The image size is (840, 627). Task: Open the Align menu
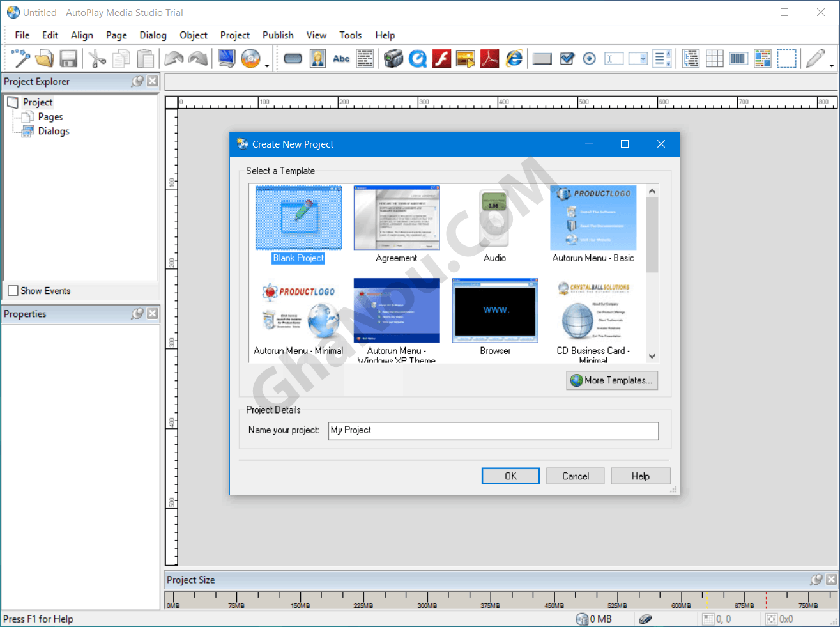coord(82,35)
